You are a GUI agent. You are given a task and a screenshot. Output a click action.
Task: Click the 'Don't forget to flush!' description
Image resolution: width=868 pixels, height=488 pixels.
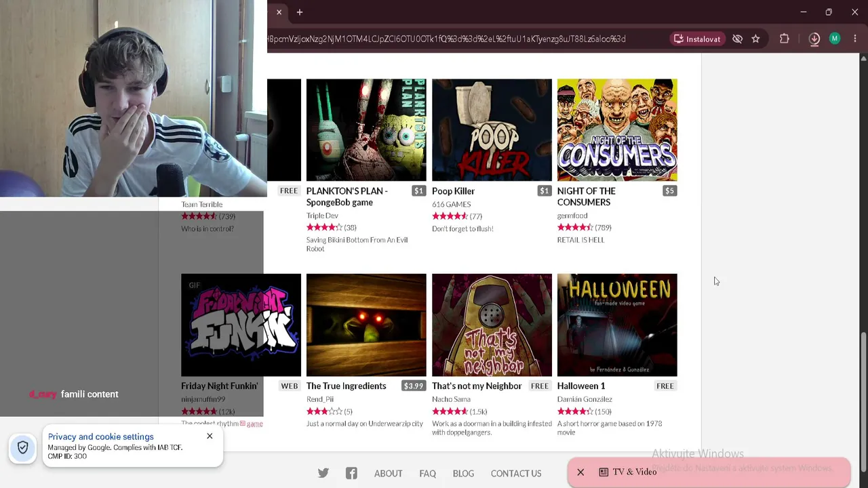click(x=462, y=228)
